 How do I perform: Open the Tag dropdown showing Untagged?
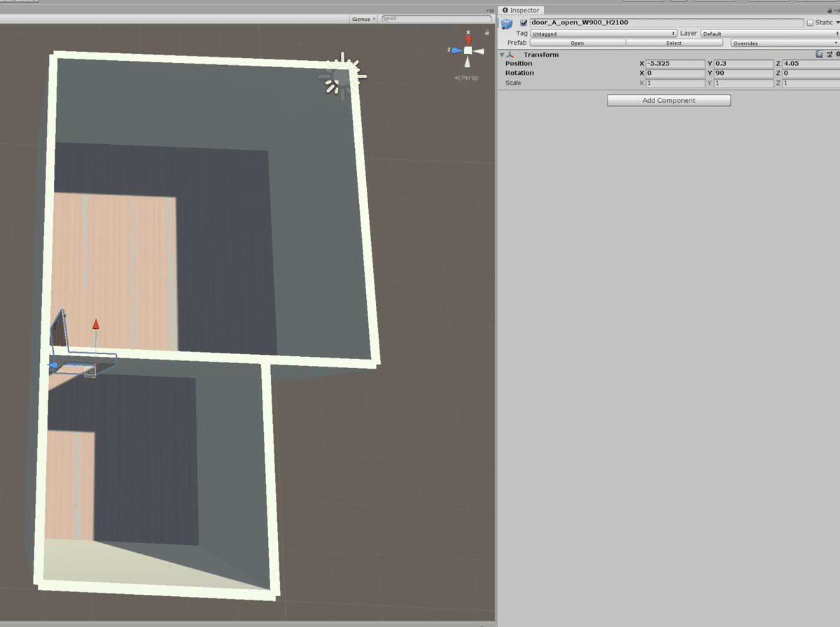tap(604, 34)
